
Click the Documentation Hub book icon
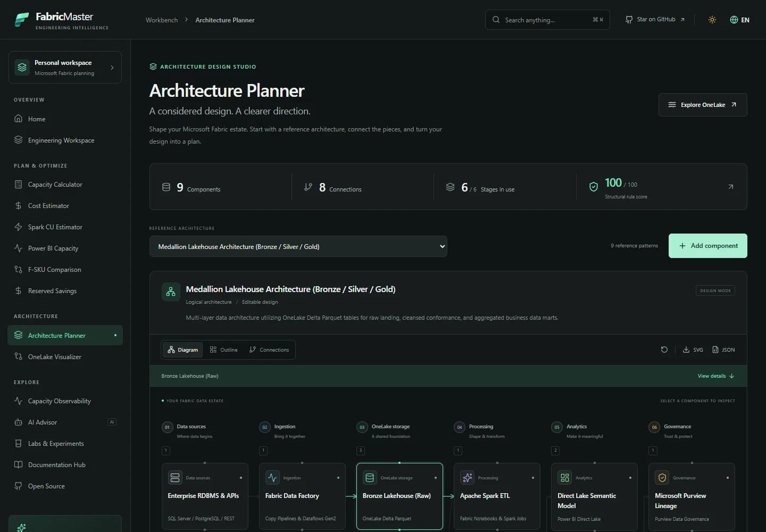click(x=19, y=464)
